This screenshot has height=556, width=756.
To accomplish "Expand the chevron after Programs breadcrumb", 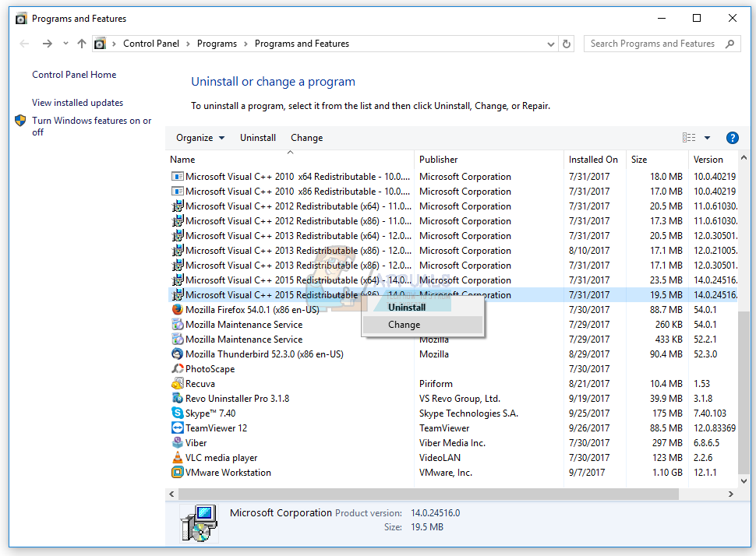I will (246, 44).
